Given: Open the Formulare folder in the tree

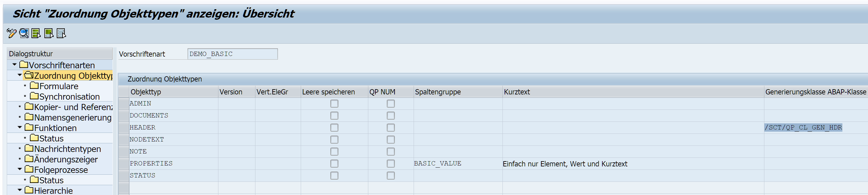Looking at the screenshot, I should (58, 86).
